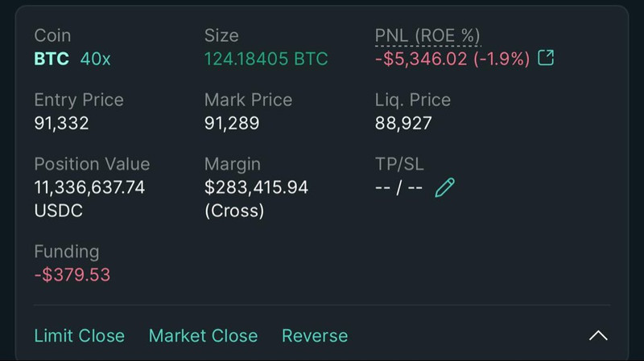Viewport: 644px width, 361px height.
Task: Click the liquidation price 88,927
Action: (403, 123)
